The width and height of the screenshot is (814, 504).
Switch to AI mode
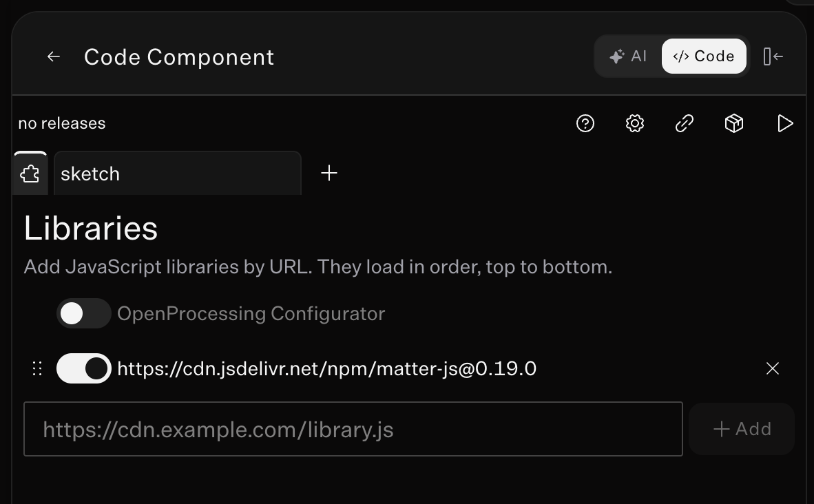tap(628, 56)
